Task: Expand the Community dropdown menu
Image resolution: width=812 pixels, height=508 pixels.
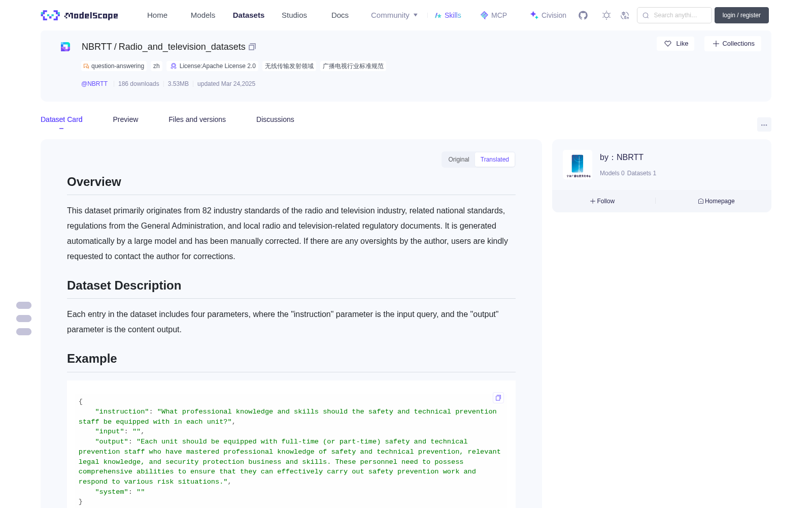Action: (394, 15)
